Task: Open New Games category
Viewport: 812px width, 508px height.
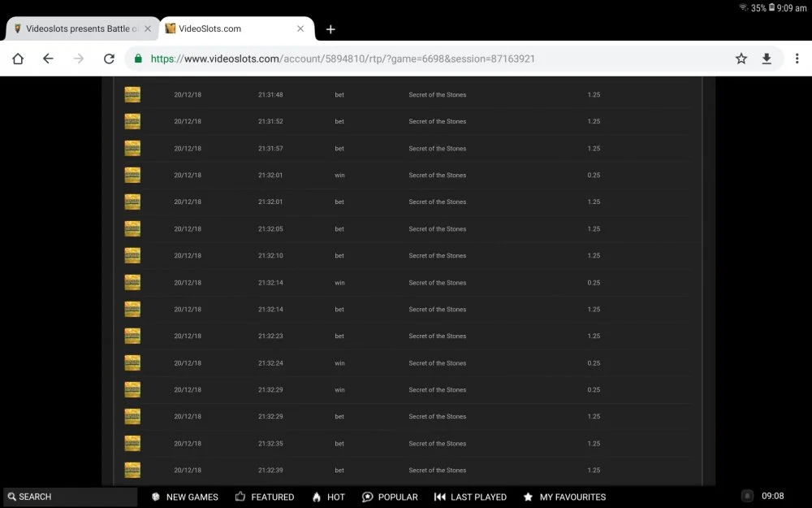Action: pyautogui.click(x=185, y=497)
